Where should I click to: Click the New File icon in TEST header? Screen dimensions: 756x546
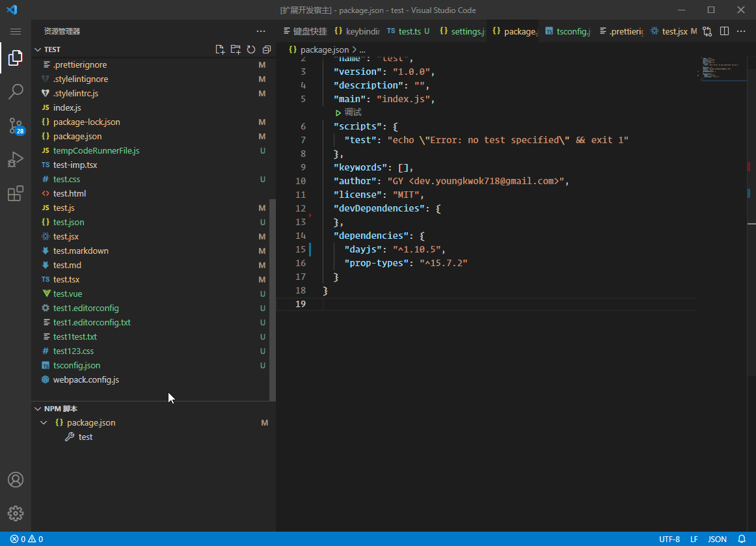(x=220, y=49)
